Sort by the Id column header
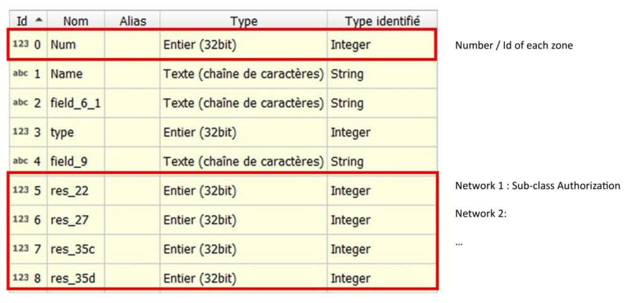Viewport: 644px width, 303px height. [x=28, y=21]
